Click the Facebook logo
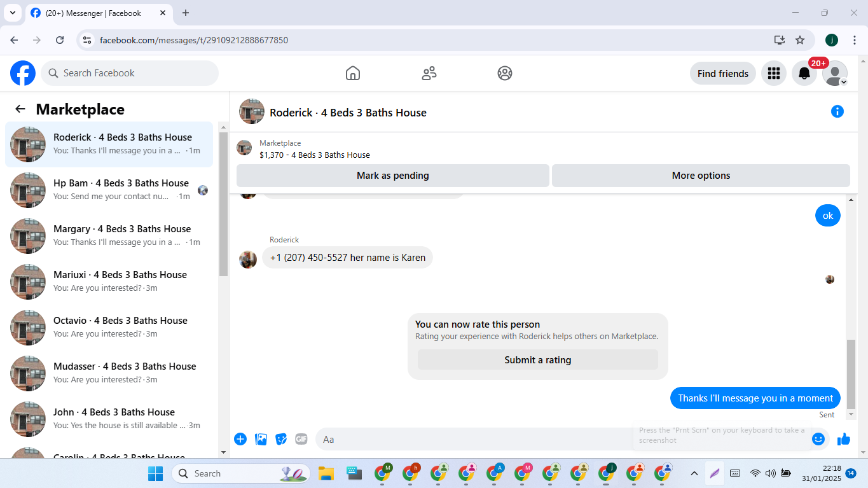The height and width of the screenshot is (488, 868). pyautogui.click(x=23, y=73)
